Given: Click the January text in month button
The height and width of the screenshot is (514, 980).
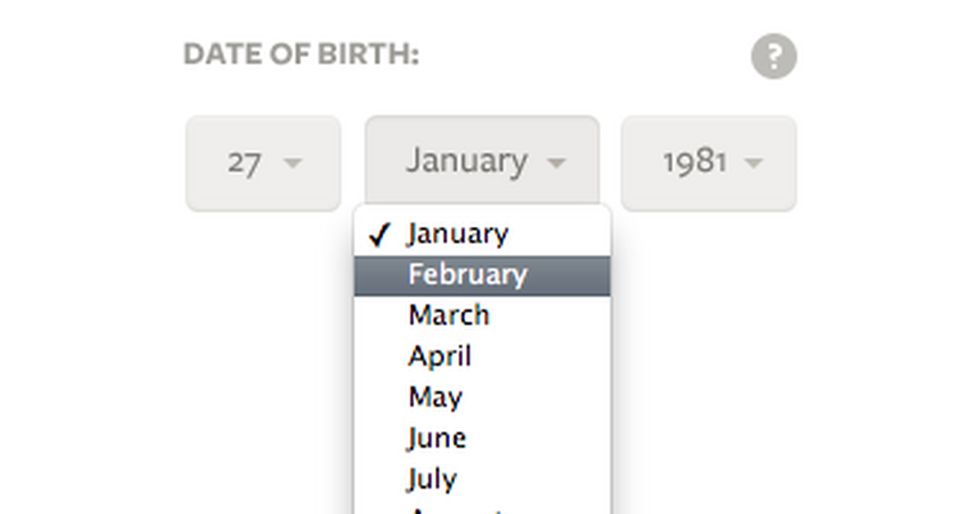Looking at the screenshot, I should pyautogui.click(x=466, y=162).
